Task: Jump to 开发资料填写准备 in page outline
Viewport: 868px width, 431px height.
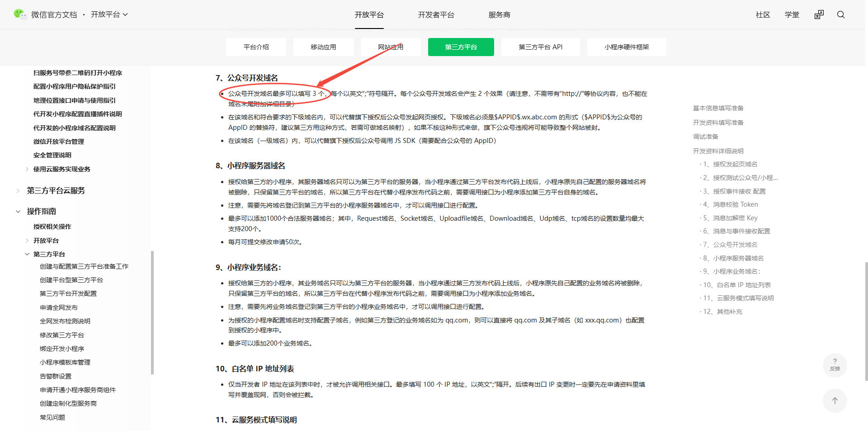Action: coord(718,123)
